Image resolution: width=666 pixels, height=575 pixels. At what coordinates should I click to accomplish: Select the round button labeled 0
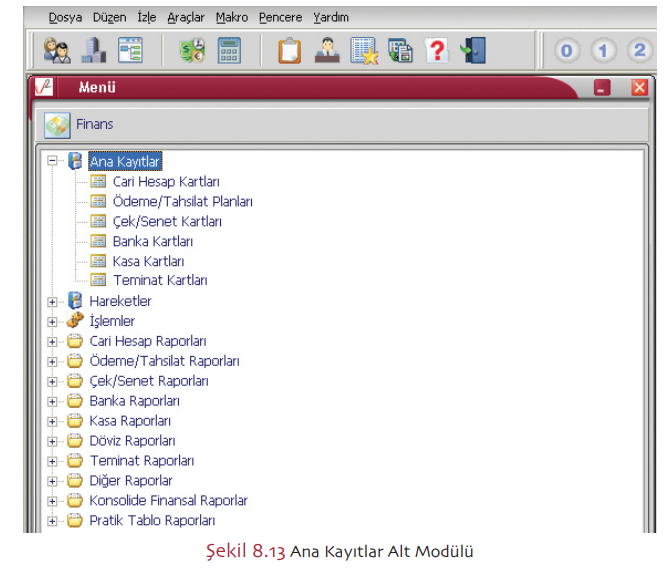click(567, 50)
